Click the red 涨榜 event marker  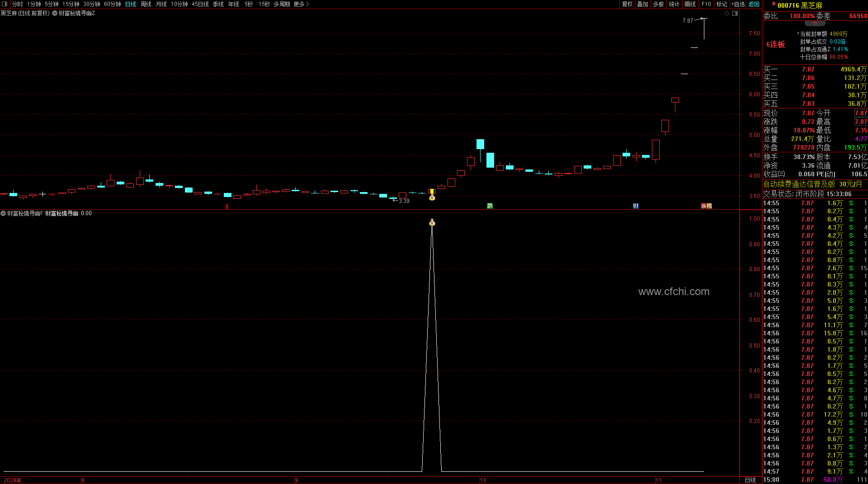[706, 206]
